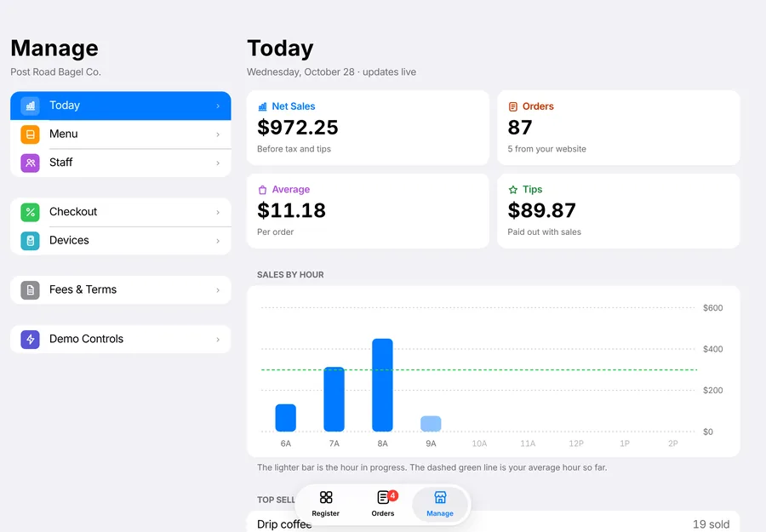
Task: Click the Average bag icon
Action: pos(262,190)
